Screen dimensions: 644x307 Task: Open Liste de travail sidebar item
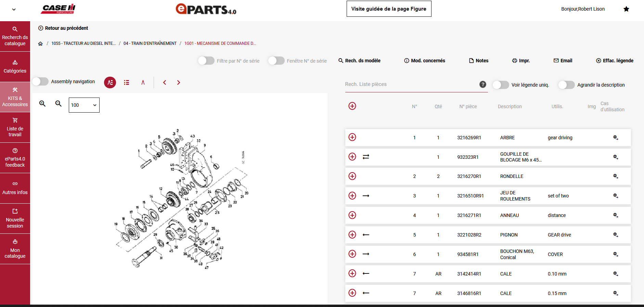click(15, 127)
